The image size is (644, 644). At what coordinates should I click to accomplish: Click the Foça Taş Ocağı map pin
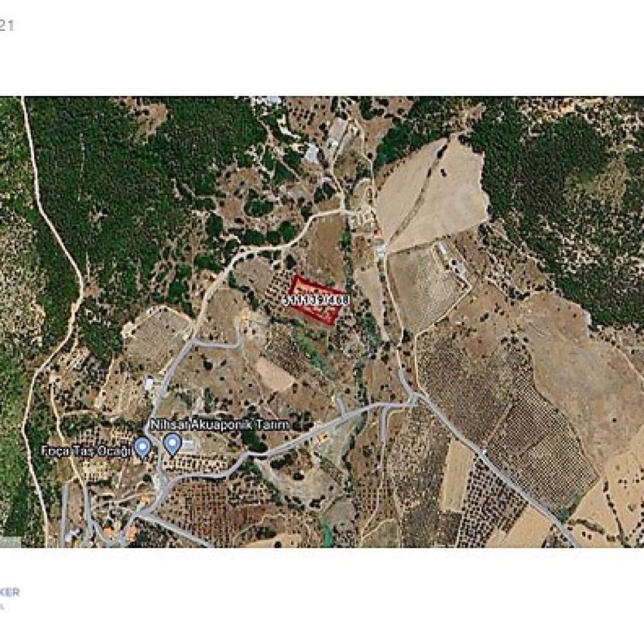coord(142,448)
